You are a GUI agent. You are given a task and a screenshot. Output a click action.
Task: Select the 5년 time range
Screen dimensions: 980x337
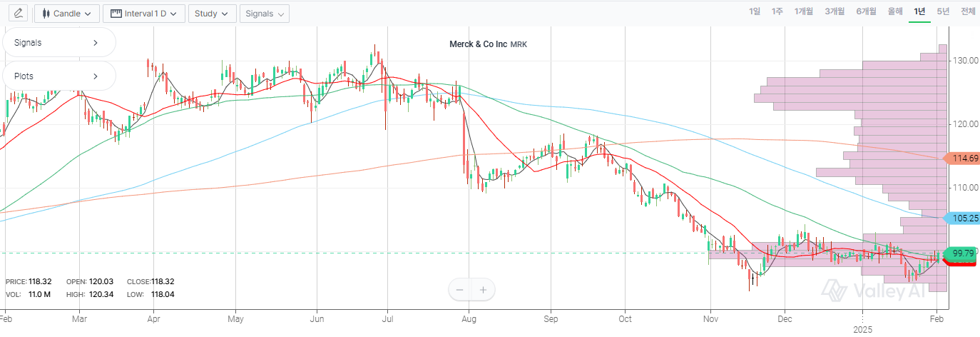(943, 11)
